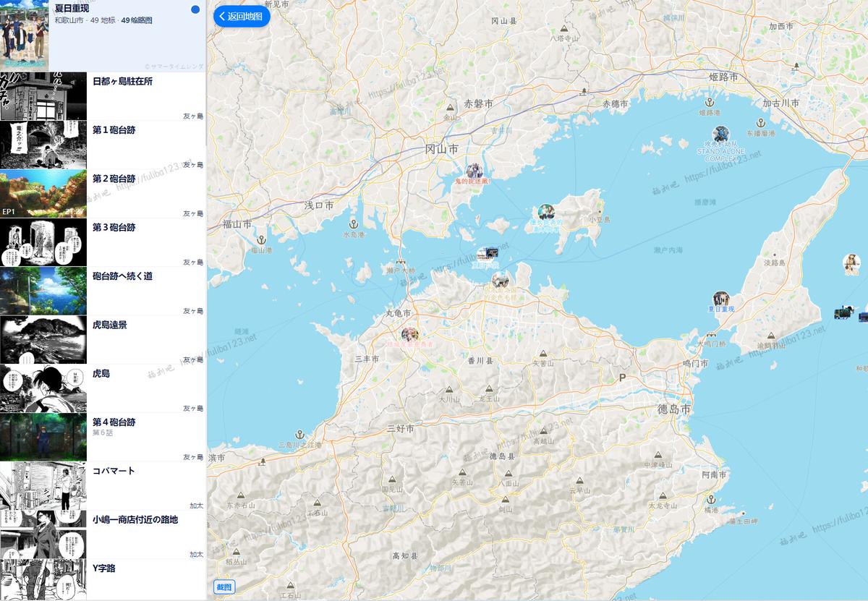
Task: Open the 第4砲台跡 list entry
Action: [103, 437]
